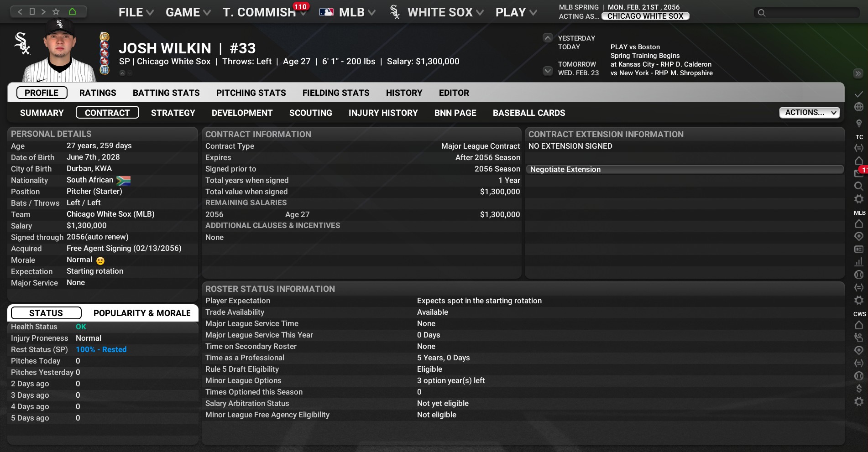Click the red 110 notification badge
Screen dimensions: 868x452
coord(300,6)
